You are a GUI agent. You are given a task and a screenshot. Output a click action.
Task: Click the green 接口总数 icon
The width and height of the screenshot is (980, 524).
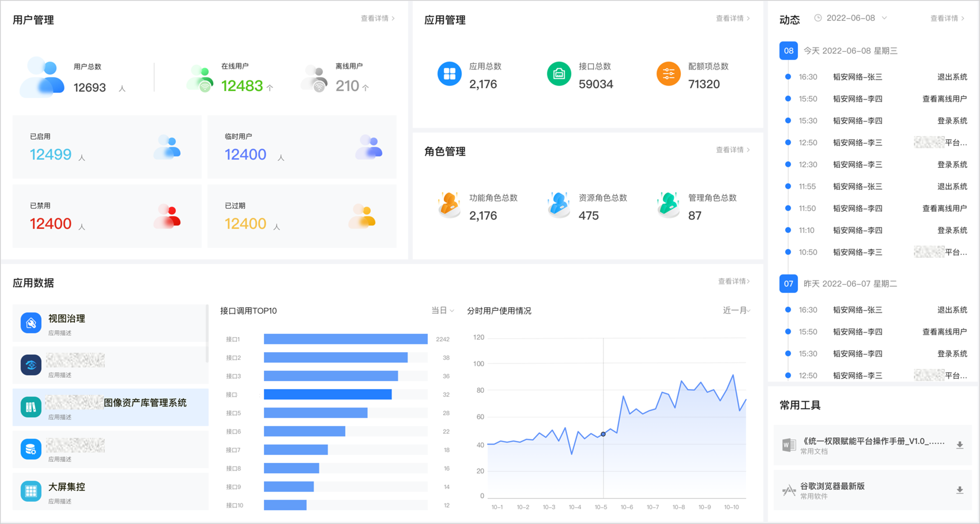tap(559, 74)
